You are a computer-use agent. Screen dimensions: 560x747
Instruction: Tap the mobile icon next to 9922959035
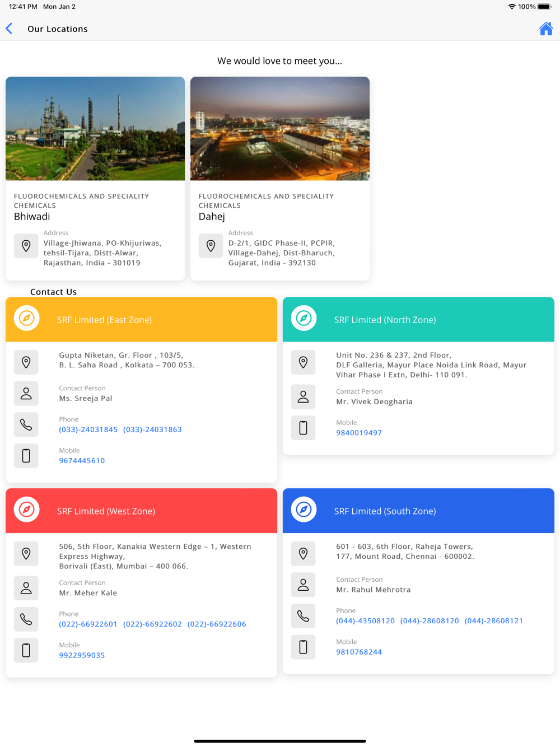(26, 650)
